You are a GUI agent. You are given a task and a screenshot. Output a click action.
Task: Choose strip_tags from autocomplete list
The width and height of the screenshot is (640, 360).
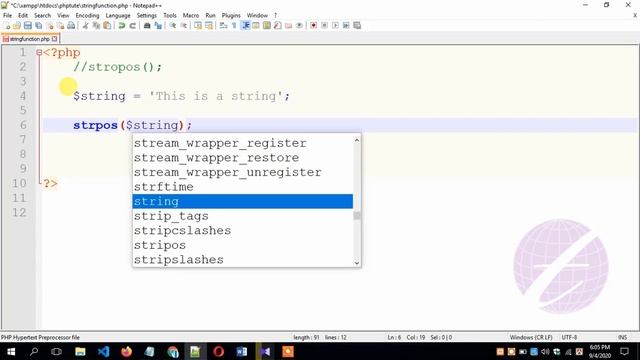242,216
